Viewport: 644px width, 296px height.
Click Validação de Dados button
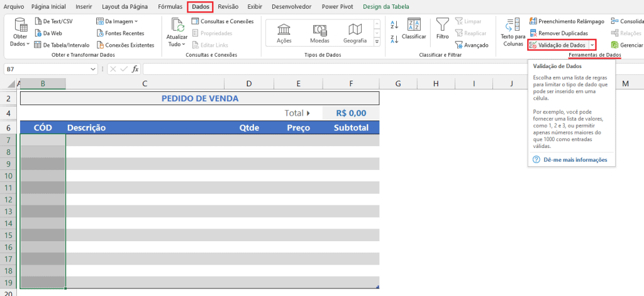[x=558, y=45]
